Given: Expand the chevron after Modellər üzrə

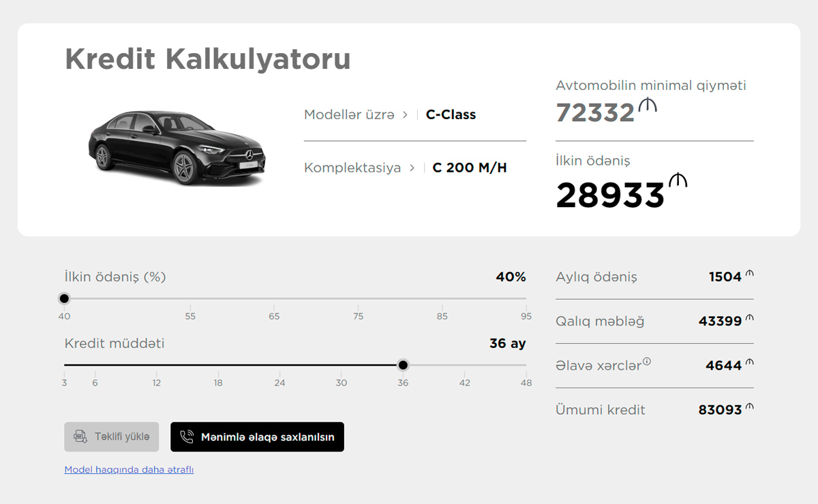Looking at the screenshot, I should pos(405,114).
